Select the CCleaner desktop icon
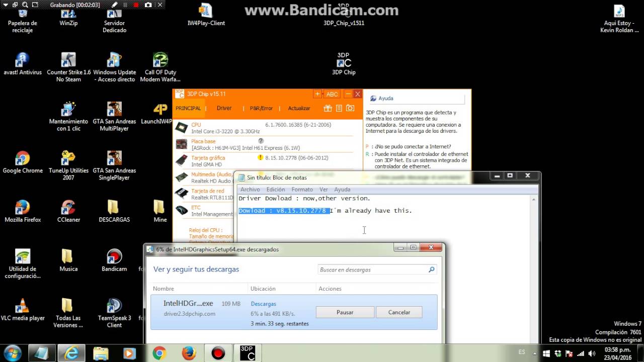Image resolution: width=644 pixels, height=362 pixels. tap(68, 212)
